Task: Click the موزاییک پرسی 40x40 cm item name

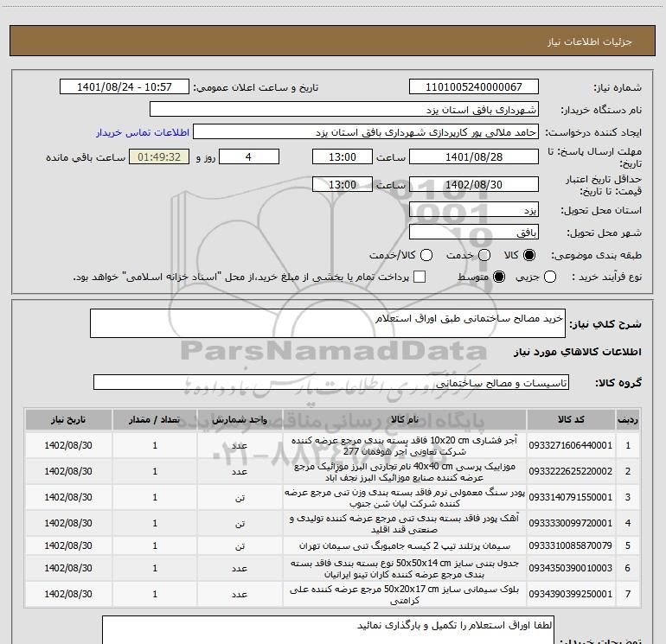Action: point(405,471)
